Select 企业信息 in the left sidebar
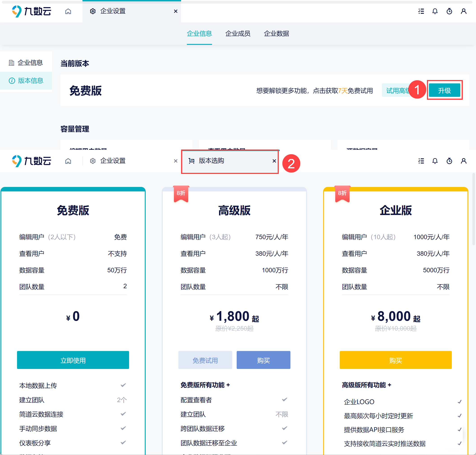Image resolution: width=476 pixels, height=455 pixels. click(x=30, y=63)
